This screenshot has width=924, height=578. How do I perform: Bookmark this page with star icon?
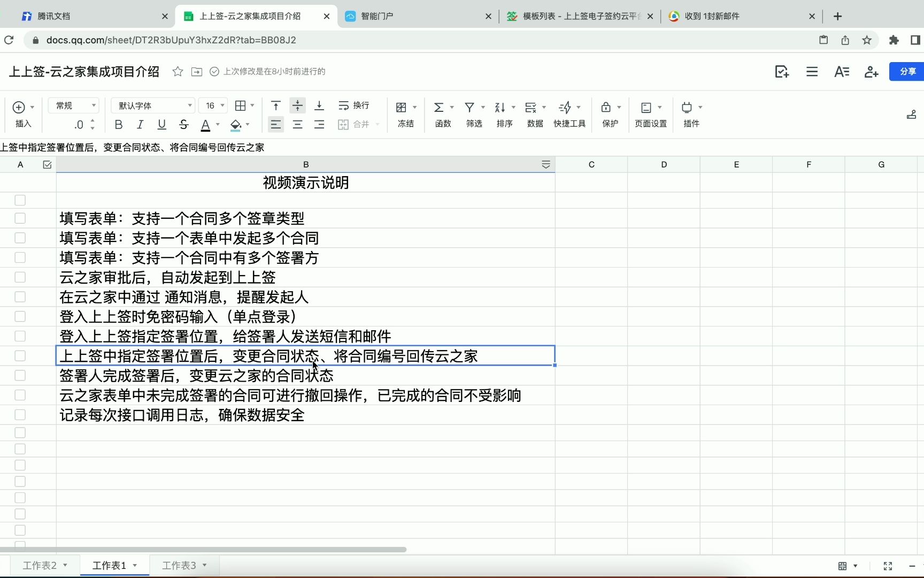click(867, 40)
